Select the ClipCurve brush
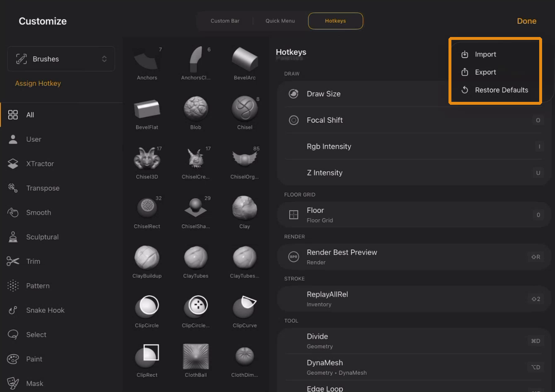555x392 pixels. coord(245,311)
